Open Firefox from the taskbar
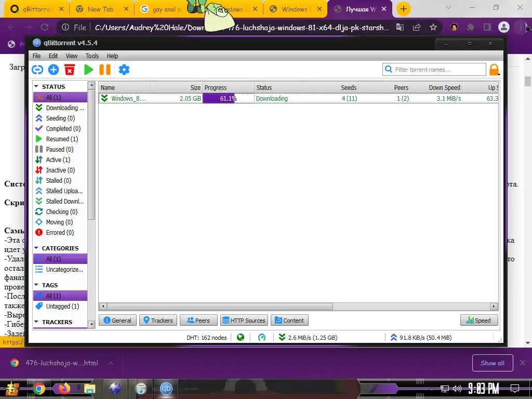This screenshot has width=532, height=399. click(64, 389)
